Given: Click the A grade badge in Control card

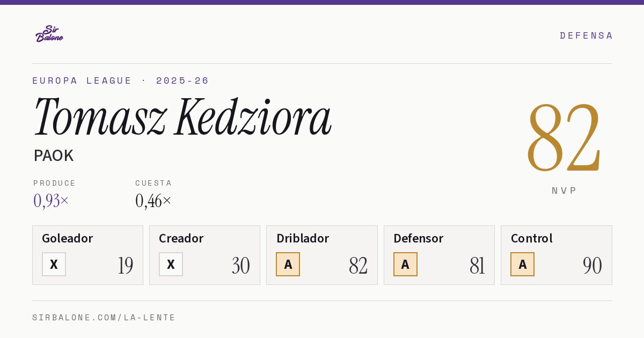Looking at the screenshot, I should (x=522, y=264).
